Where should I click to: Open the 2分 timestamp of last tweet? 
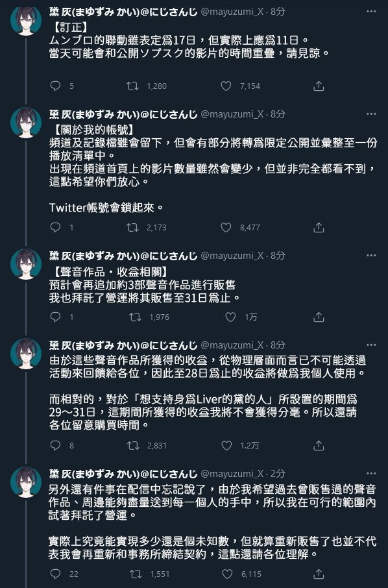tap(278, 474)
